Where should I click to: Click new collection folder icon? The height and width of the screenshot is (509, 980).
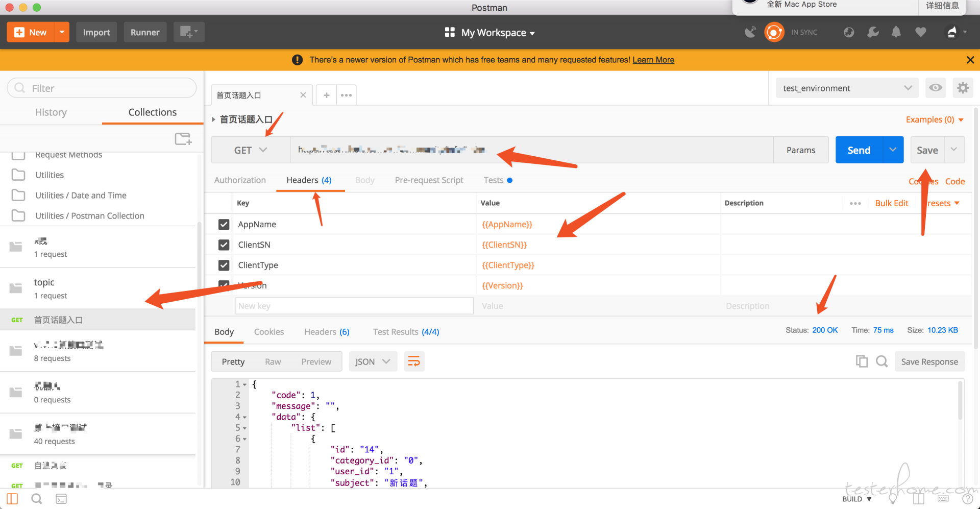[183, 138]
